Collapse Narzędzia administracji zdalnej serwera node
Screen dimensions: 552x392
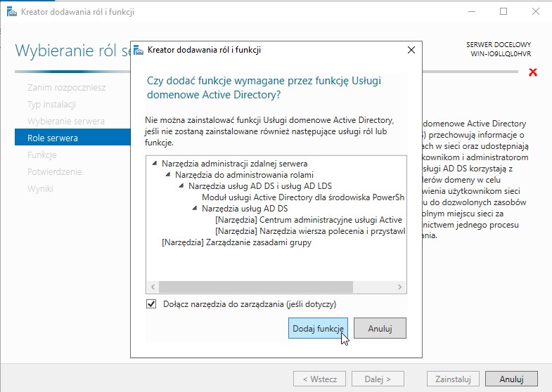click(x=155, y=164)
